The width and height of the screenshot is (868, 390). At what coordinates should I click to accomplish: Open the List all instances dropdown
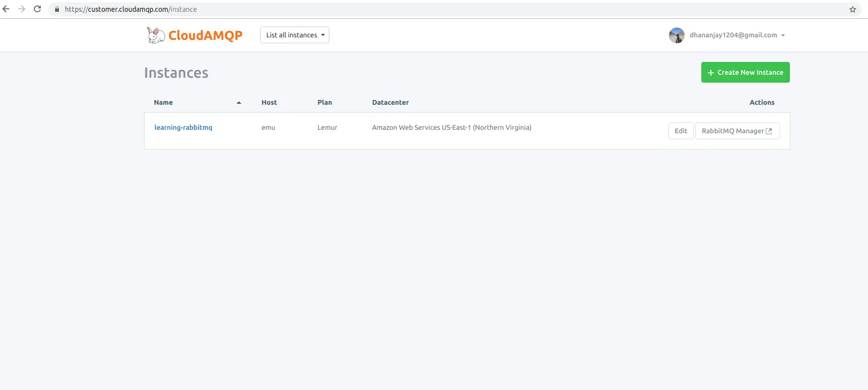[294, 35]
